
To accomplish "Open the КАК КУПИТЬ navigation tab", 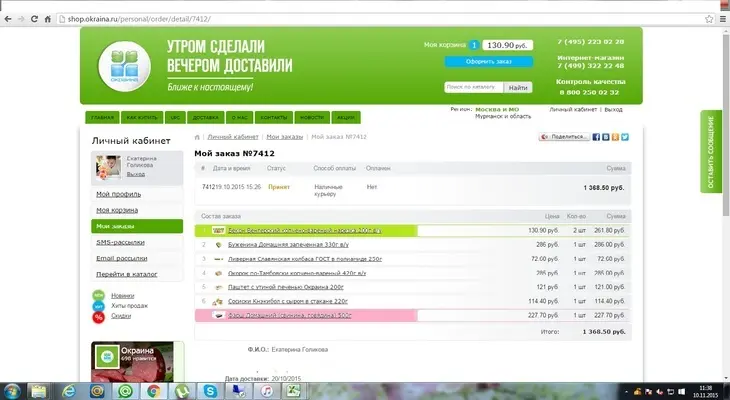I will click(142, 118).
